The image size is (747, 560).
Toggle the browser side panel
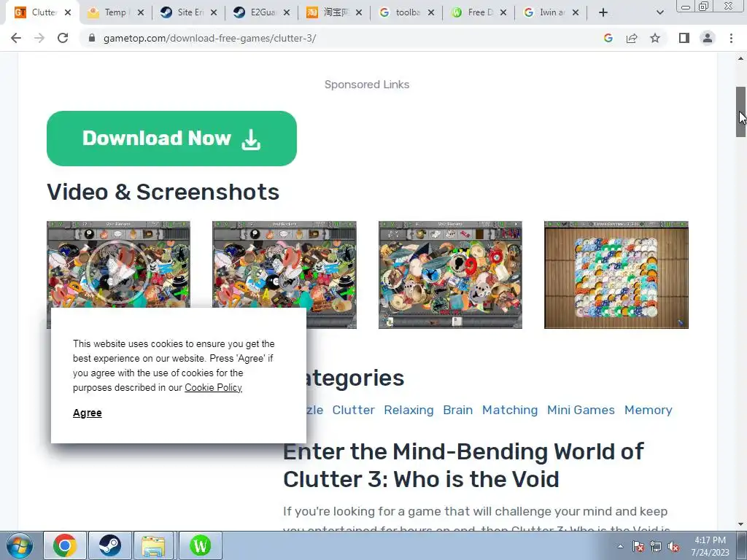click(x=684, y=38)
